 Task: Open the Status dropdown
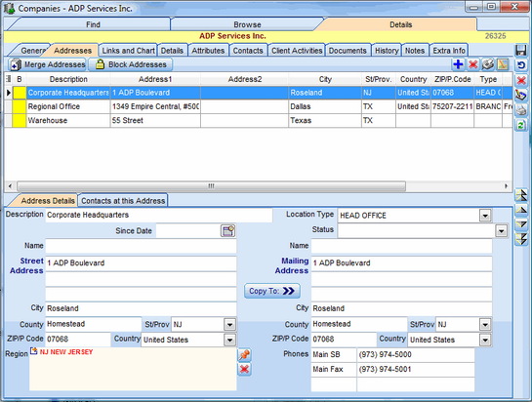click(501, 231)
